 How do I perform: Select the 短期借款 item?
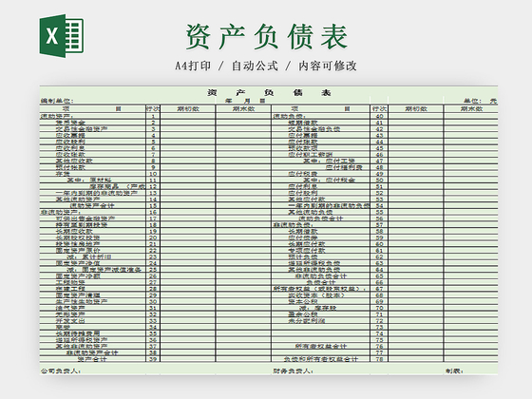point(303,123)
